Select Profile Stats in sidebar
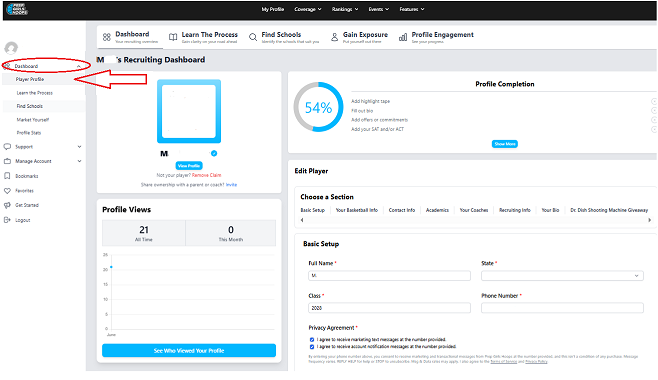658x380 pixels. (x=29, y=133)
